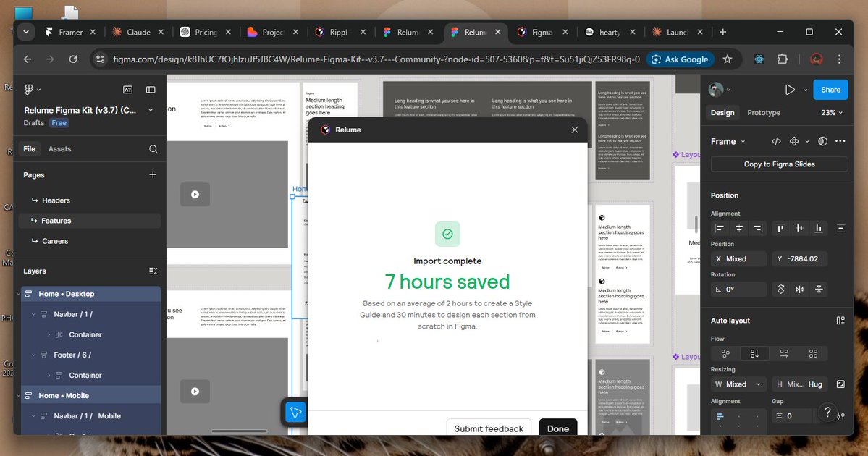Screen dimensions: 868x456
Task: Switch to the Design tab
Action: [722, 112]
